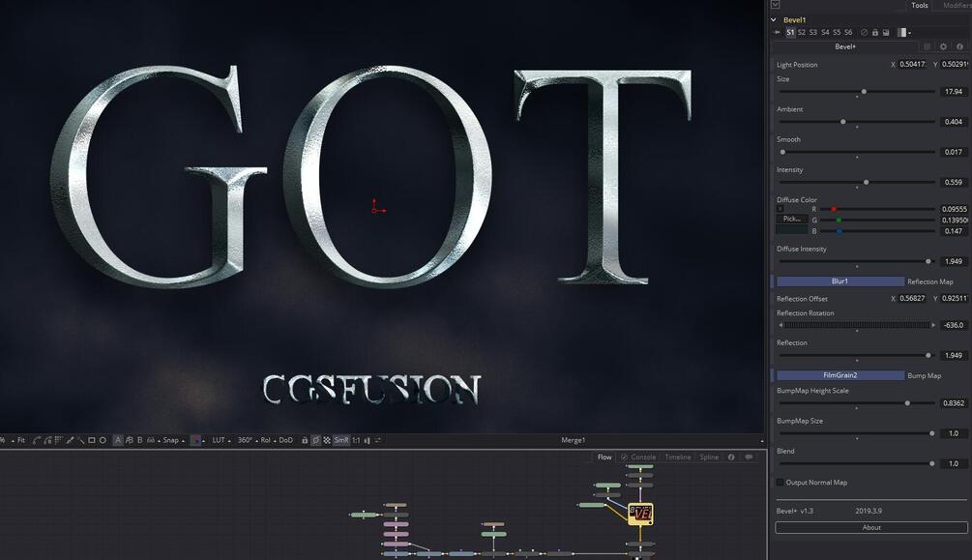This screenshot has width=972, height=560.
Task: Click the Light Position X field
Action: (x=912, y=65)
